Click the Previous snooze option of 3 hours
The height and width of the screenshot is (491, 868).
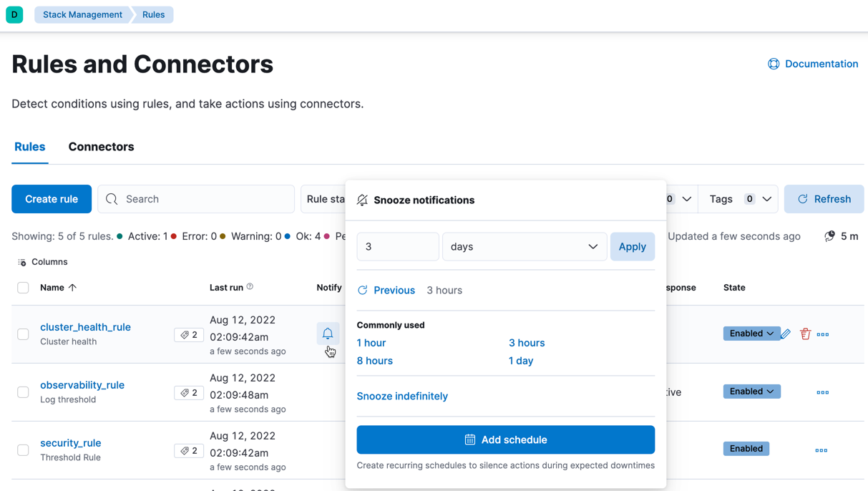393,290
